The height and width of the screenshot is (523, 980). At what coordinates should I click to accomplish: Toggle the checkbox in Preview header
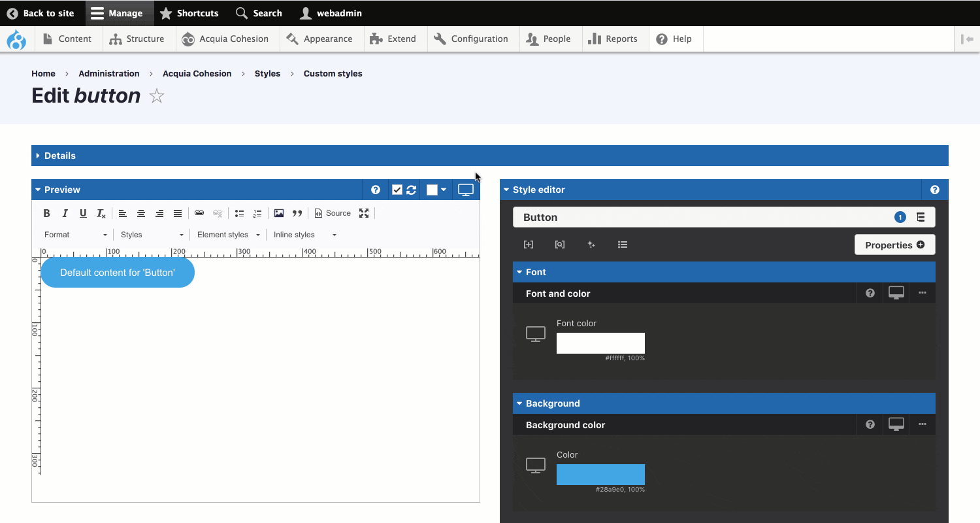(x=397, y=190)
